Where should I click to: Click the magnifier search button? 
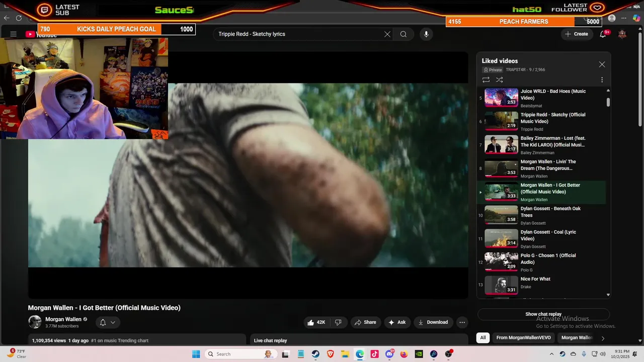(x=404, y=34)
